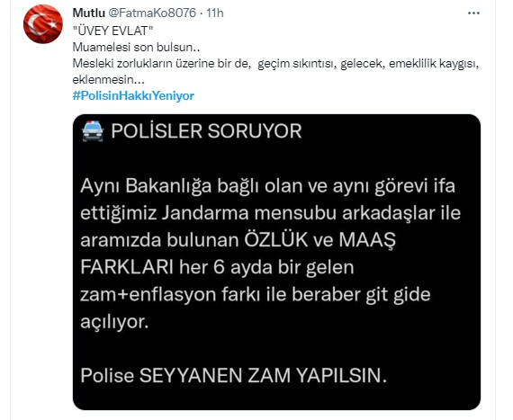The height and width of the screenshot is (420, 513).
Task: Click the "Jandarma mensubu arkadaşlar" text line
Action: 270,213
